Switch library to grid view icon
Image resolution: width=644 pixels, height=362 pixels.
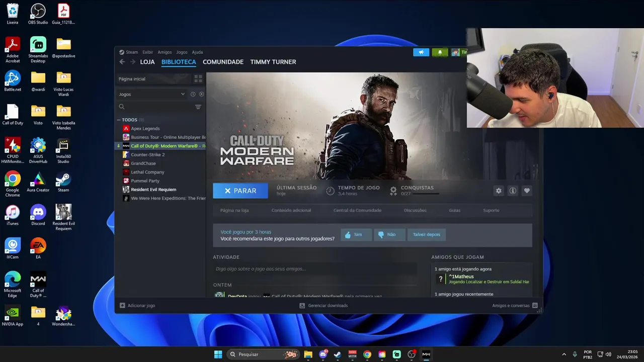(x=198, y=79)
